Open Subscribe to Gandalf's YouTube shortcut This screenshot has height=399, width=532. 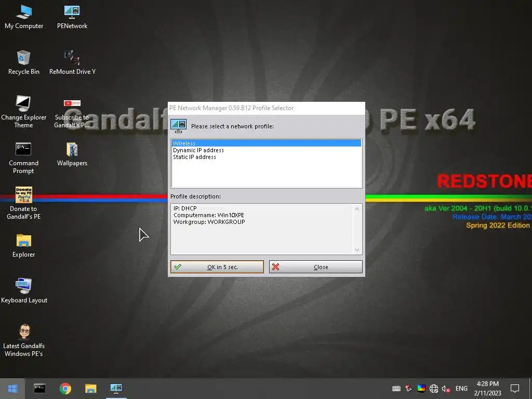coord(72,114)
